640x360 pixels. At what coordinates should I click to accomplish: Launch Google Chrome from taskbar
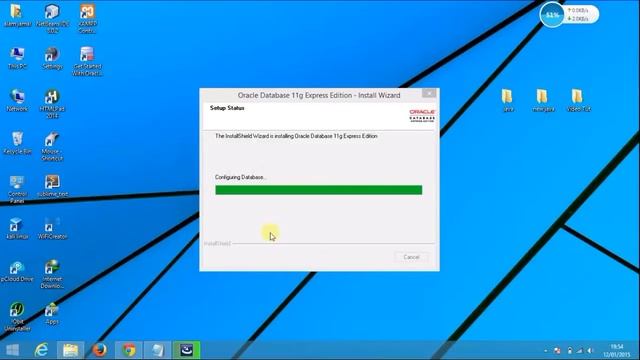(129, 350)
